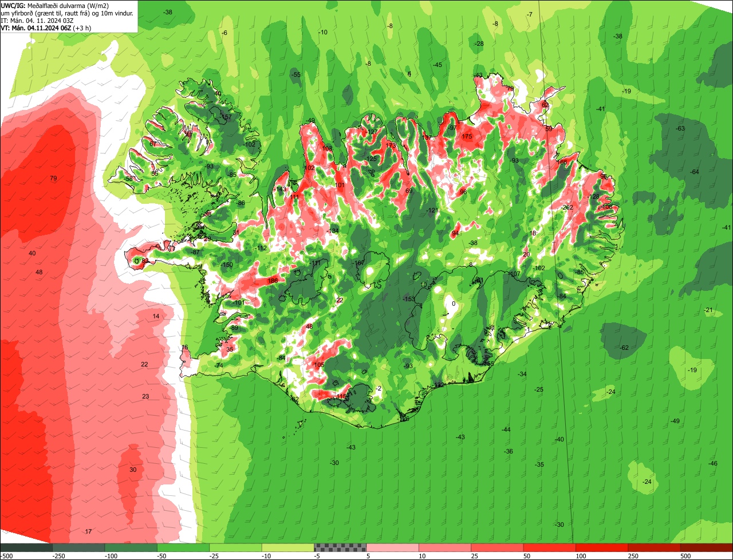Click the map value '-63' in the eastern sea
Viewport: 733px width, 560px height.
coord(680,128)
